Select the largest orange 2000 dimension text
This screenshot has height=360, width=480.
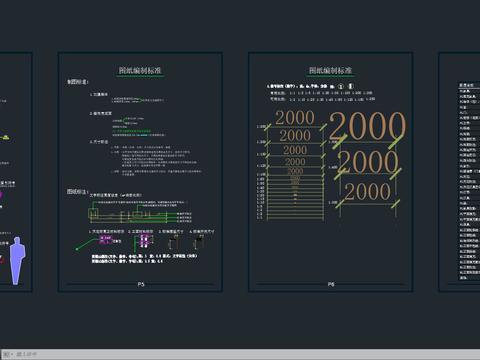(x=367, y=126)
